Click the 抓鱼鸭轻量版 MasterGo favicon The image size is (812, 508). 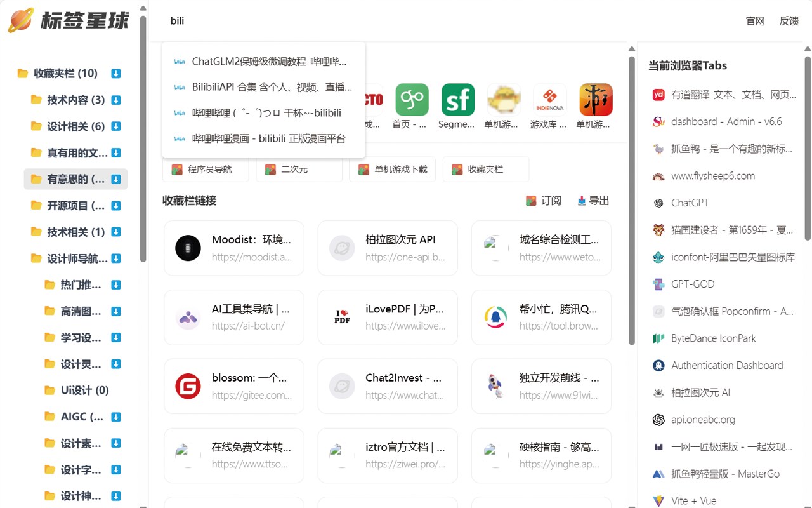tap(658, 474)
